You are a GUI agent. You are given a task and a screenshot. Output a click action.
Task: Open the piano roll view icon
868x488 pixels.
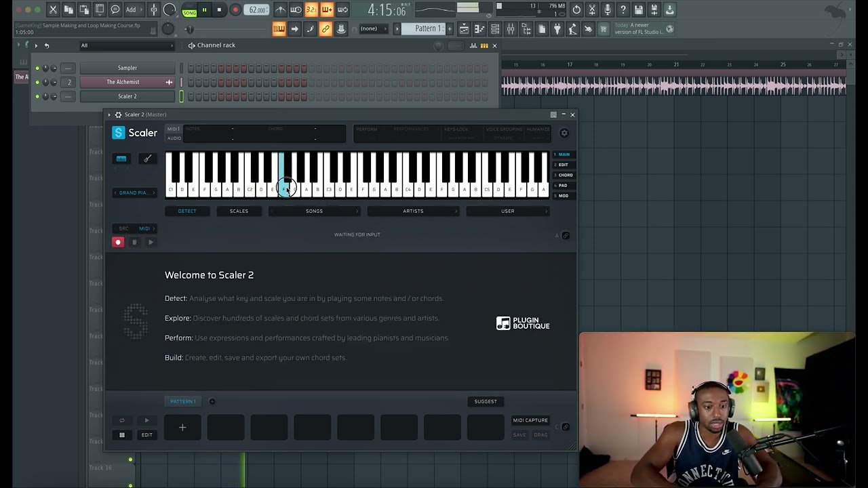click(479, 29)
